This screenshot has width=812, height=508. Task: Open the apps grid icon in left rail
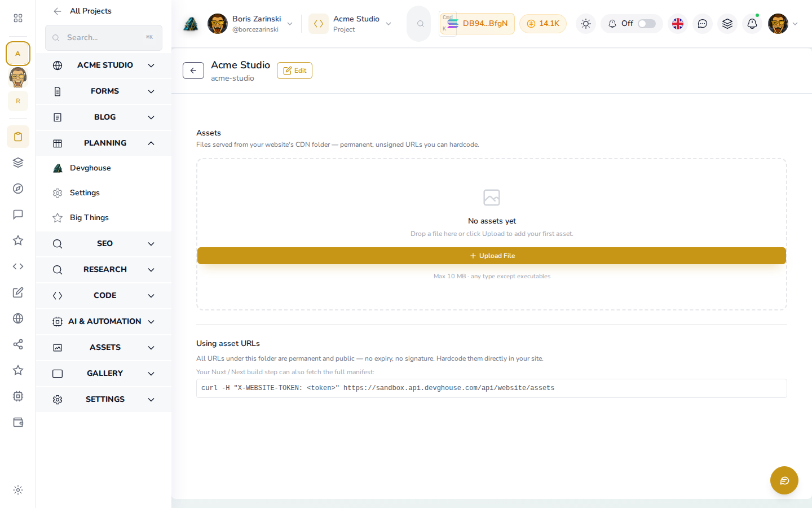(x=18, y=18)
